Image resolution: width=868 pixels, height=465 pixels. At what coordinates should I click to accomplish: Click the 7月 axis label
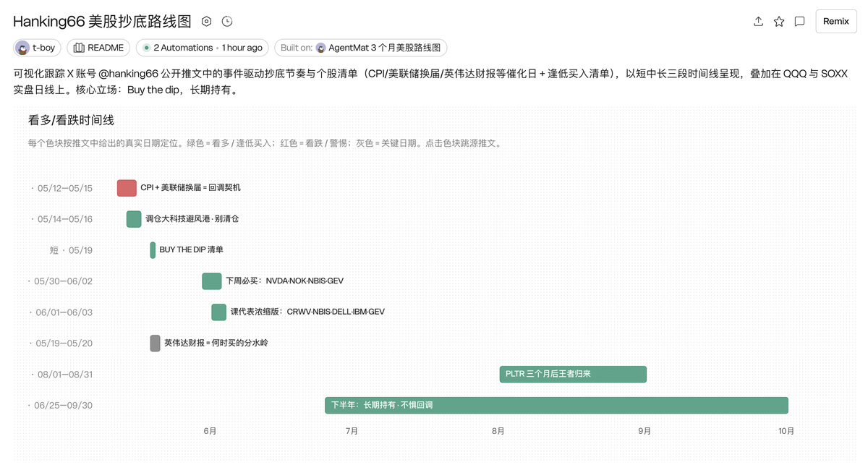[x=352, y=431]
